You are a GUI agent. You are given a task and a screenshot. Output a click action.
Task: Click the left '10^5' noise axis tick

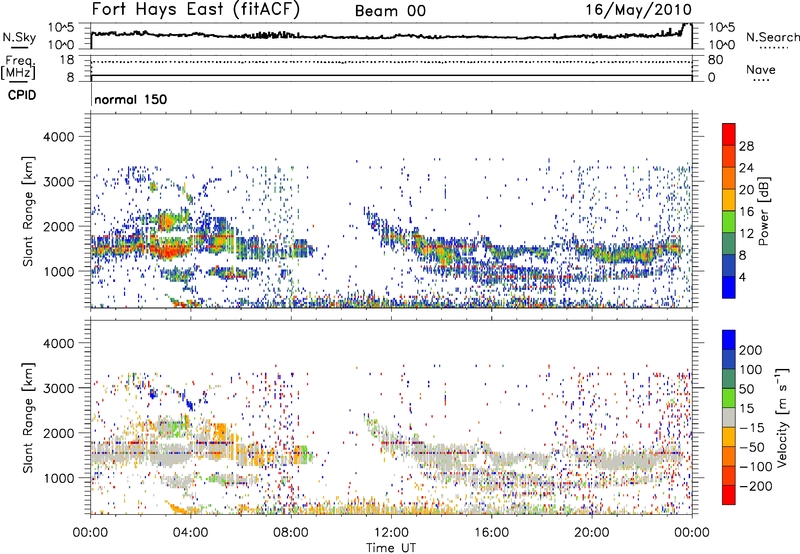click(61, 28)
